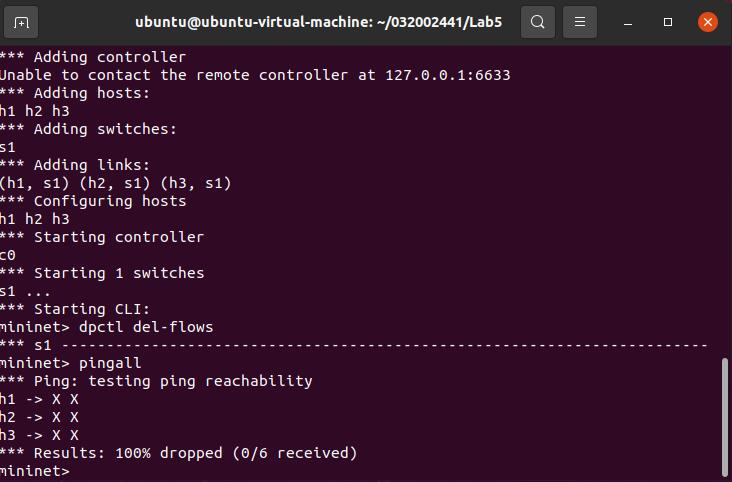This screenshot has height=482, width=732.
Task: Open a new terminal tab
Action: [21, 22]
